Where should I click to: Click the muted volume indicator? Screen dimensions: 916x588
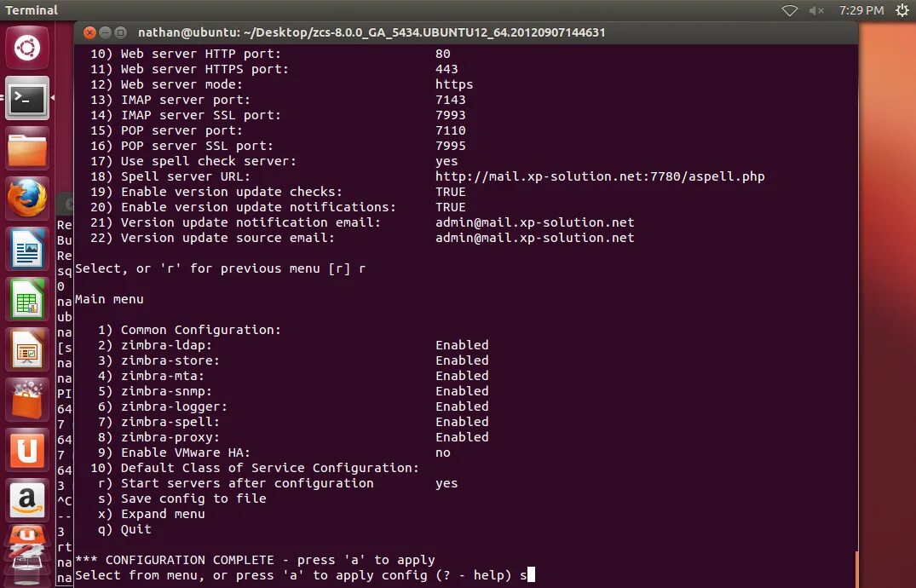(x=816, y=10)
